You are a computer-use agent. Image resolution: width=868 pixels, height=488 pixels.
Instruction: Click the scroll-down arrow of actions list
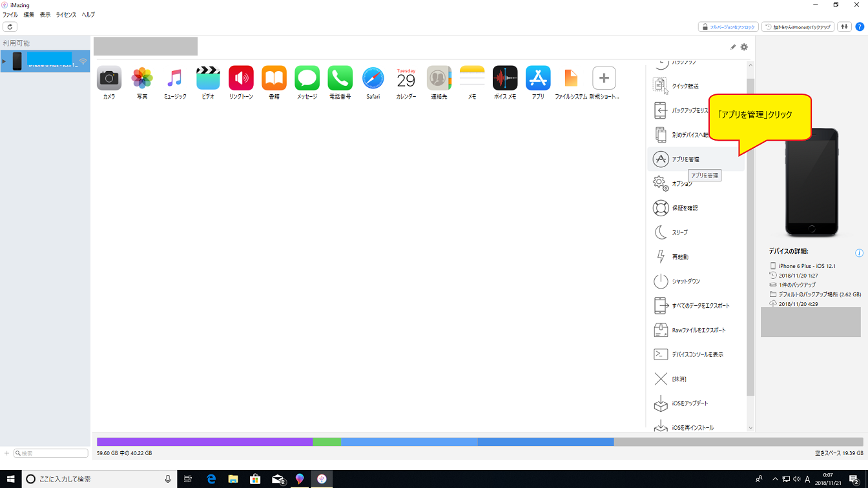(750, 427)
